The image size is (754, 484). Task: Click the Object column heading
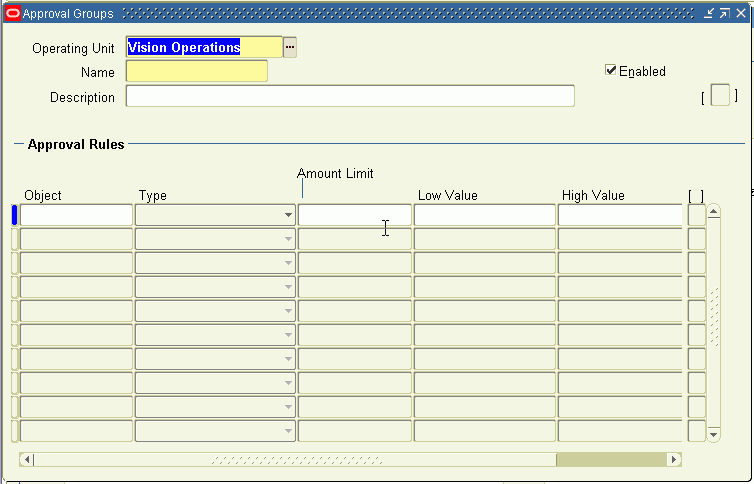[43, 196]
